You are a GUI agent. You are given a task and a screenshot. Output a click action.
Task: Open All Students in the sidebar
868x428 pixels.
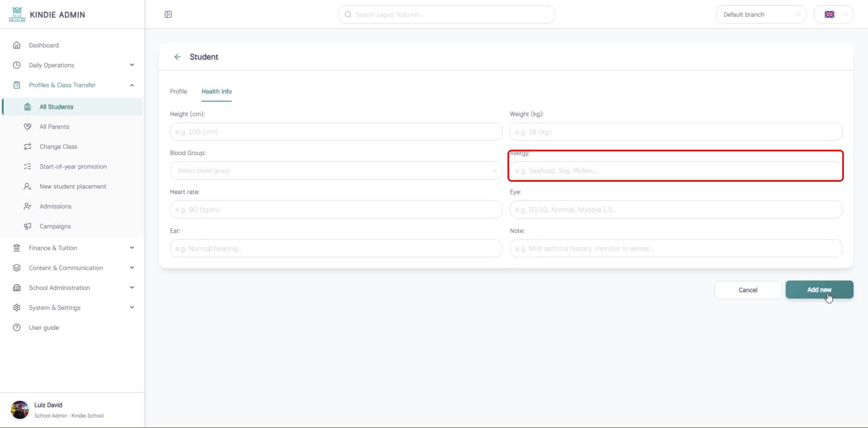point(72,107)
